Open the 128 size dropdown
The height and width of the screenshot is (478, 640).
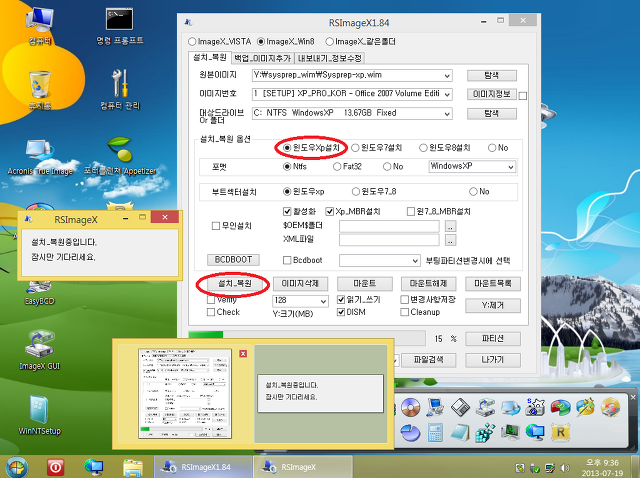[x=323, y=301]
